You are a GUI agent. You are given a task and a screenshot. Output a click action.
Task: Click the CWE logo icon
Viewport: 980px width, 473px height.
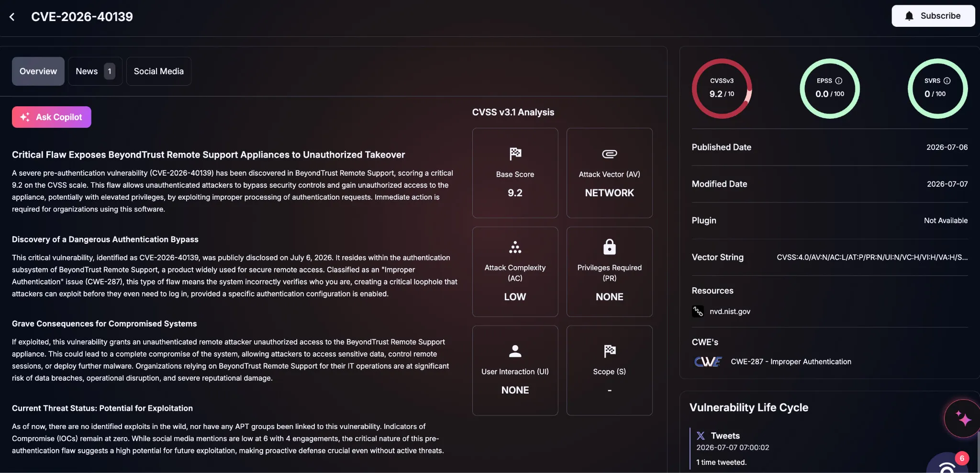click(x=708, y=362)
